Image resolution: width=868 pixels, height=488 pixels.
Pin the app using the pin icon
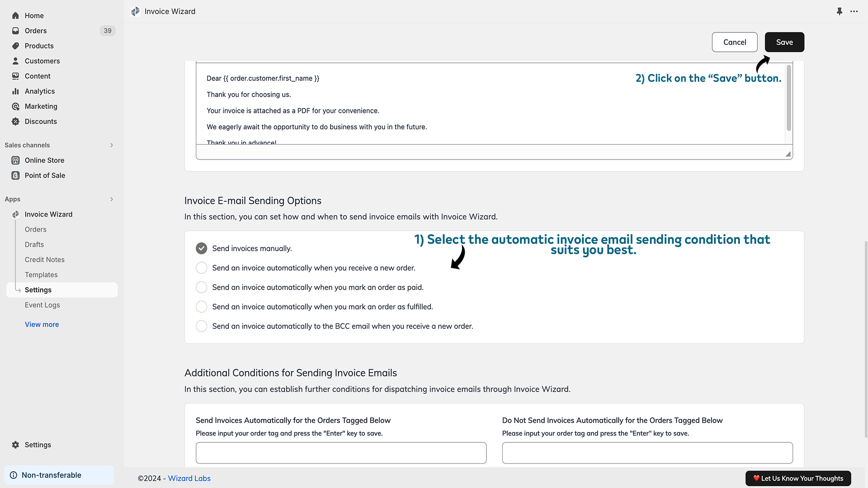(x=840, y=11)
